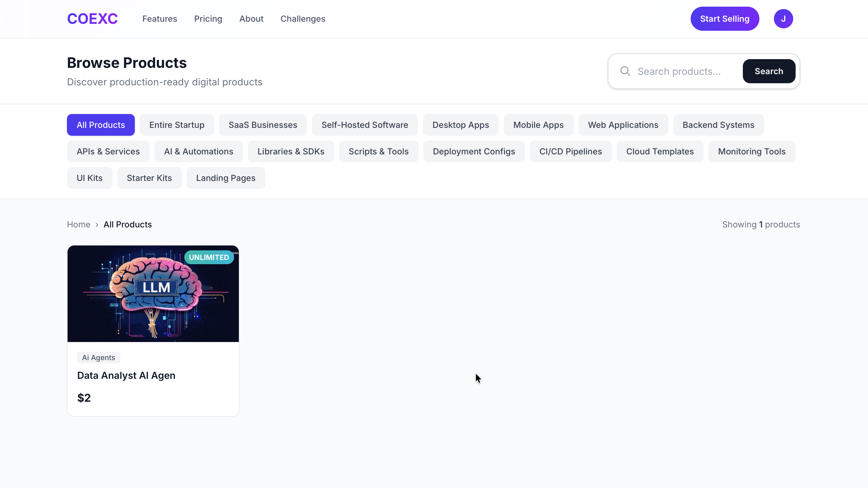Click the Ai Agents category tag

coord(98,357)
